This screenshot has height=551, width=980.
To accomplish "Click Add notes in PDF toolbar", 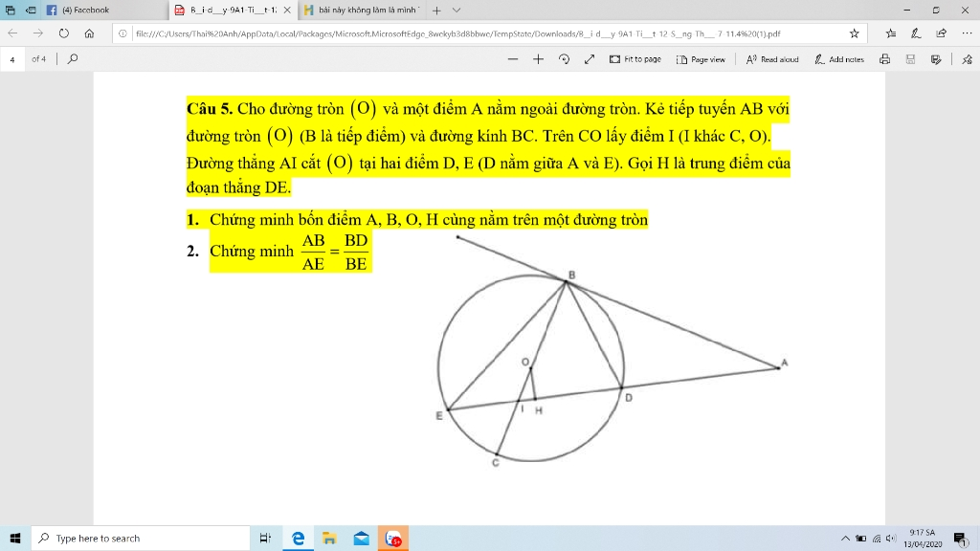I will (x=838, y=59).
